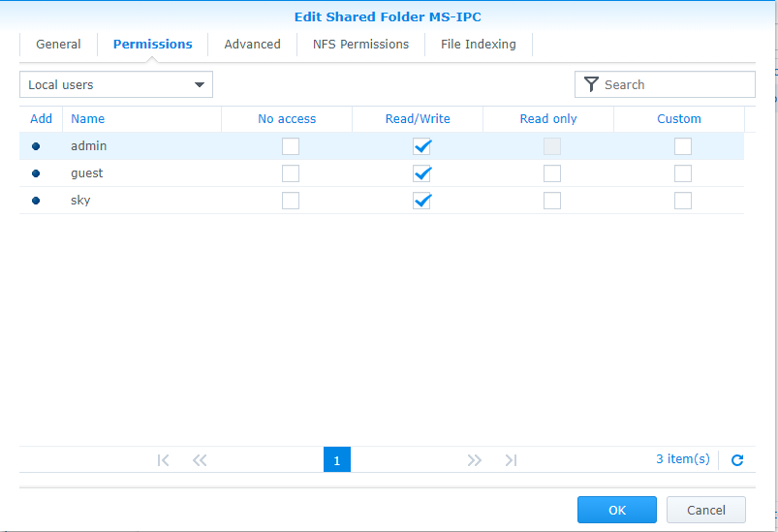This screenshot has width=778, height=532.
Task: Check No access for admin
Action: click(291, 146)
